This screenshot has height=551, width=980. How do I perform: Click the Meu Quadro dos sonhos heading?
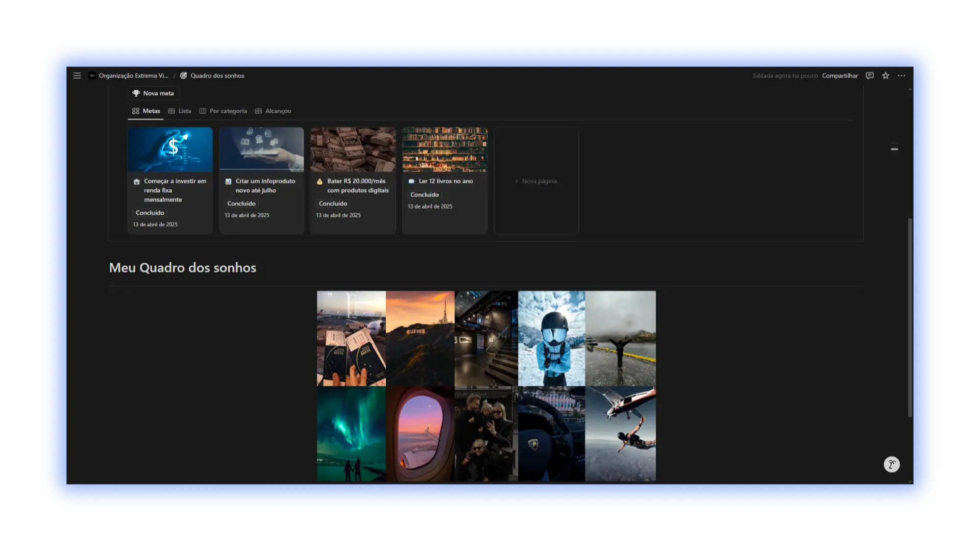(183, 268)
